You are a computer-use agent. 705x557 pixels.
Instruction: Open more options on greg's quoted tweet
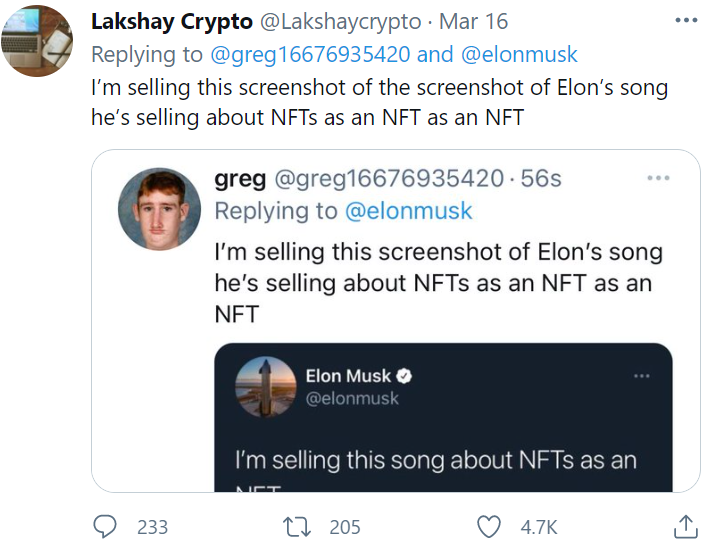click(x=657, y=178)
